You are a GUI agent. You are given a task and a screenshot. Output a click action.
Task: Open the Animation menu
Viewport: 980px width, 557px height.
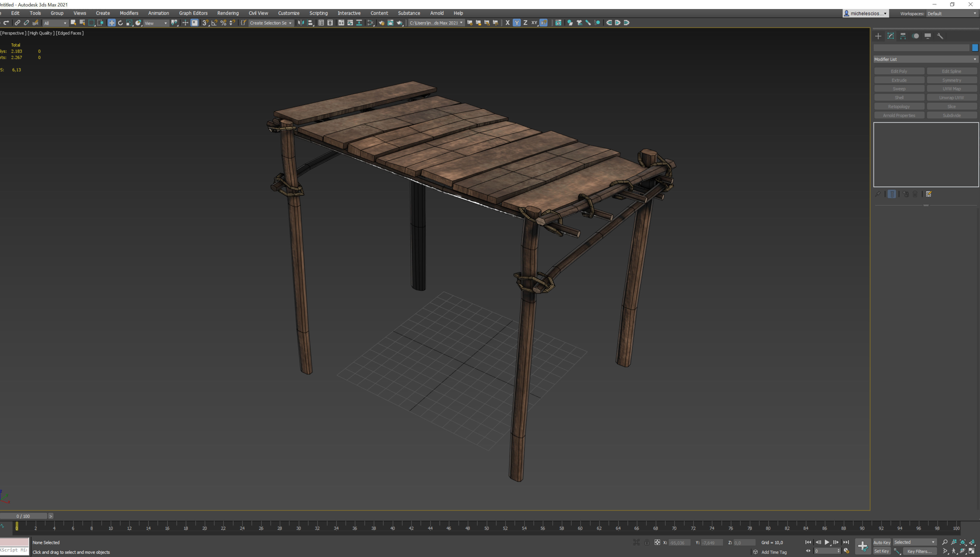click(158, 13)
